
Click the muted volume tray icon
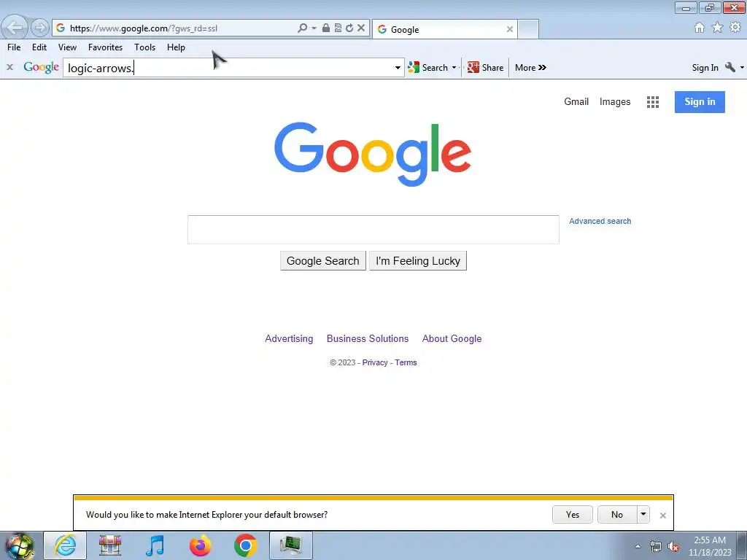tap(673, 546)
